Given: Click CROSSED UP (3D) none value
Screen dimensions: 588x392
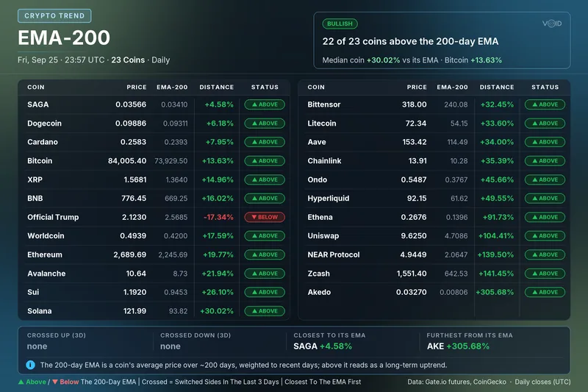Looking at the screenshot, I should coord(37,346).
